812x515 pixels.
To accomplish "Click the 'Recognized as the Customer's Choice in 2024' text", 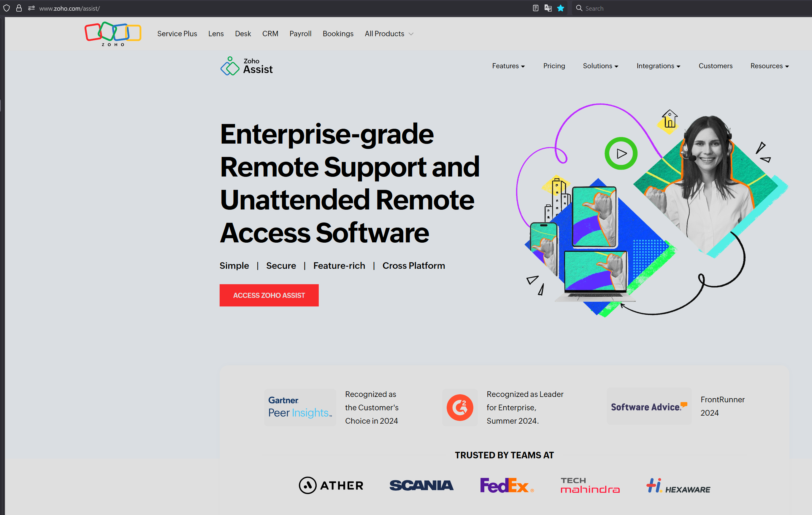I will (372, 408).
